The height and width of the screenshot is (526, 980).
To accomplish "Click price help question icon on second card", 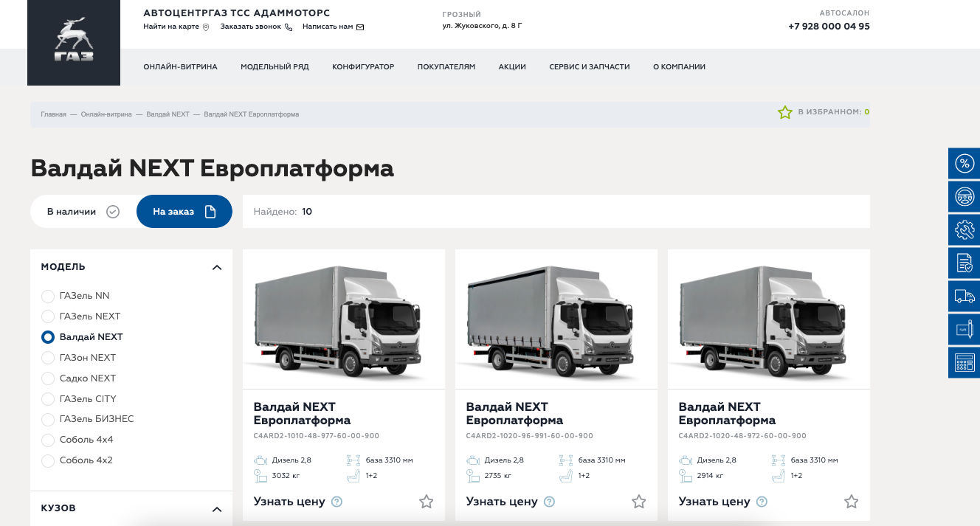I will point(550,502).
